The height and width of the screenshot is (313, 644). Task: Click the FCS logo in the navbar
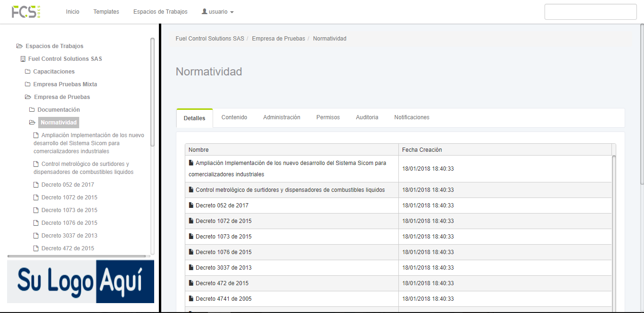pyautogui.click(x=26, y=12)
